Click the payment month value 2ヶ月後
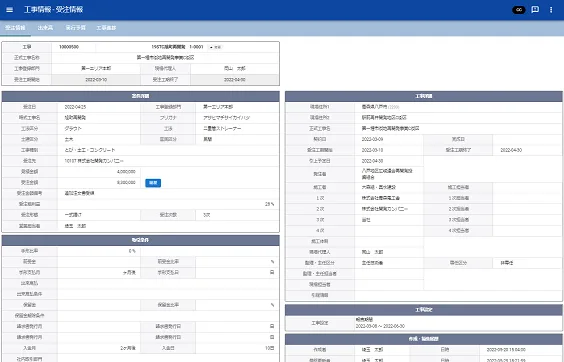 (128, 348)
